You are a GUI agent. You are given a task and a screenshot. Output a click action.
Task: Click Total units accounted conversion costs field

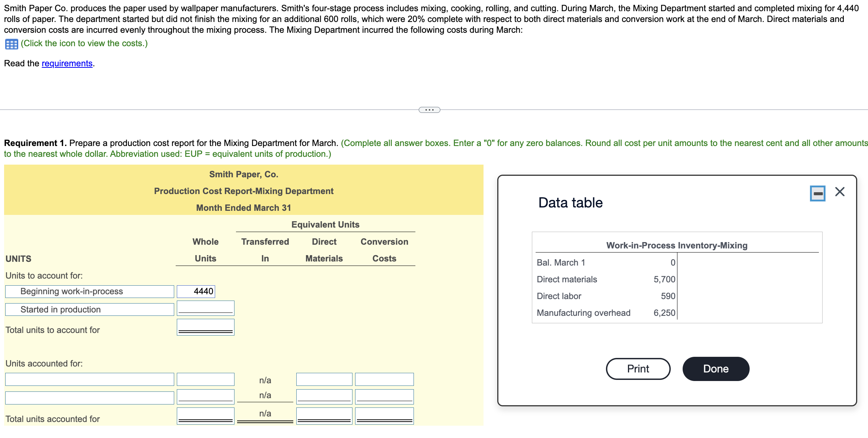(x=384, y=416)
